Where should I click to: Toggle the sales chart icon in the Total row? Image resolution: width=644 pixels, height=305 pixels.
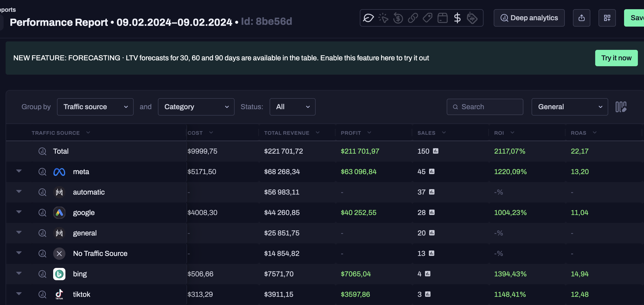coord(436,151)
